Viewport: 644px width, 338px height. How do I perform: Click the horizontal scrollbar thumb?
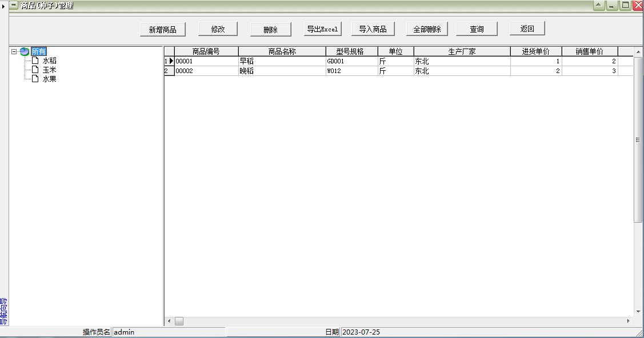click(x=179, y=321)
